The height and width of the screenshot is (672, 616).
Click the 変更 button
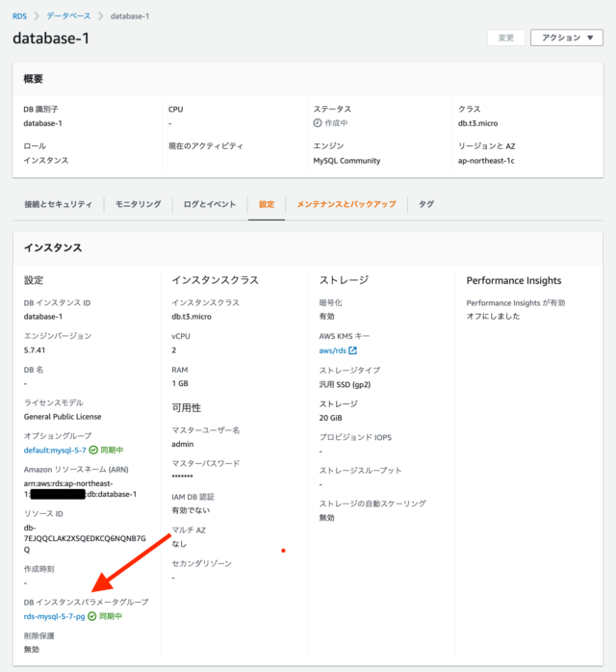506,38
